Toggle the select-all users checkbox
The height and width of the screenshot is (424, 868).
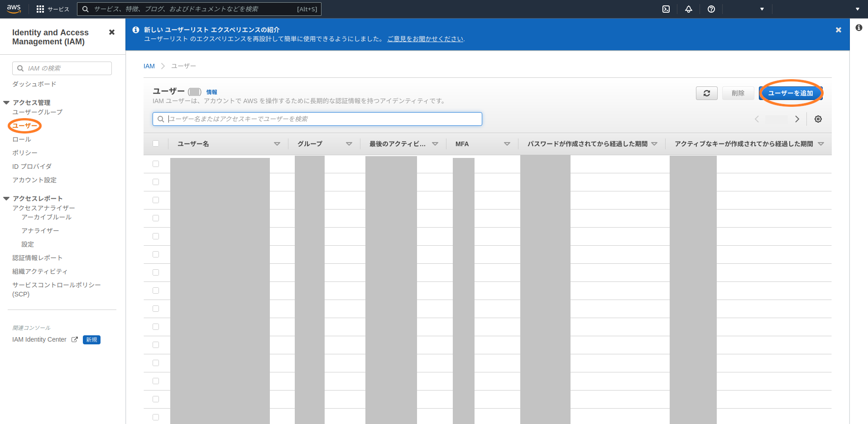(x=156, y=143)
